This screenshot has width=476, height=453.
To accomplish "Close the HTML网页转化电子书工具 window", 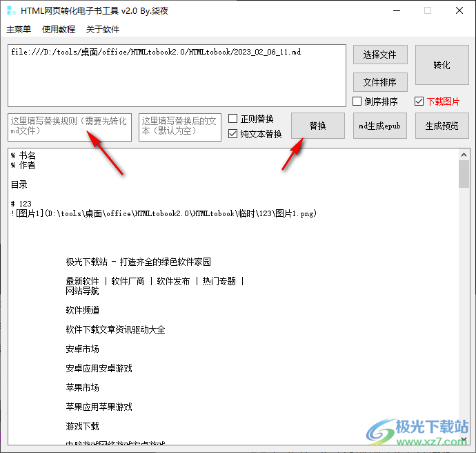I will [459, 10].
